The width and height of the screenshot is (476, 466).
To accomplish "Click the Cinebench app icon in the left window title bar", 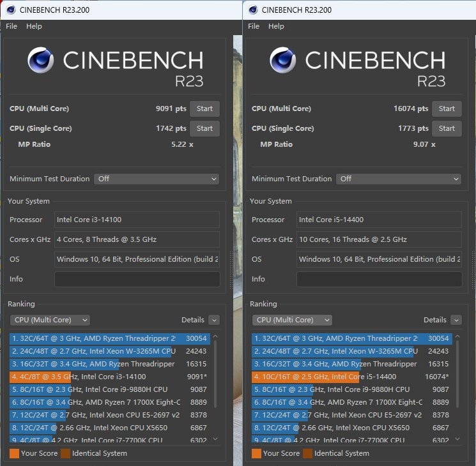I will click(x=11, y=10).
